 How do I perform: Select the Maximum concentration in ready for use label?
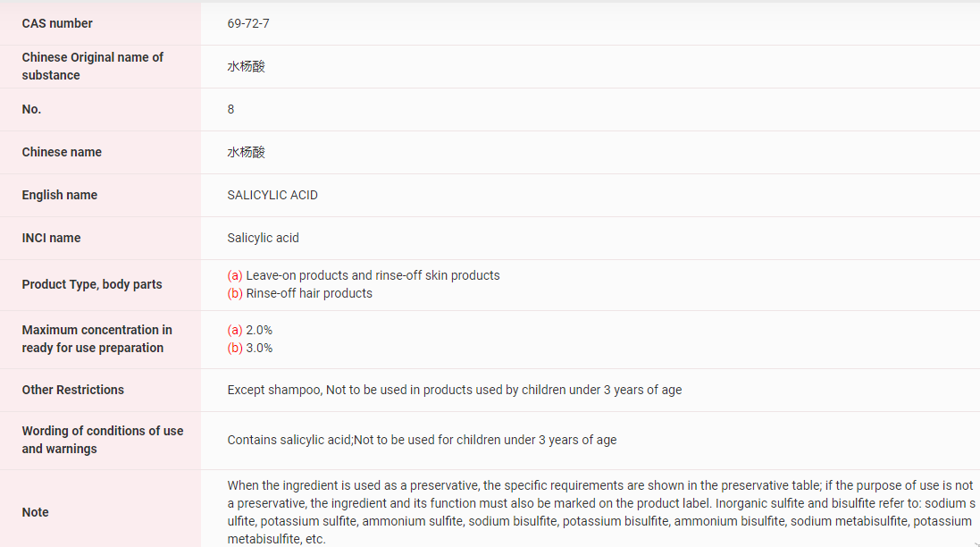[x=96, y=339]
